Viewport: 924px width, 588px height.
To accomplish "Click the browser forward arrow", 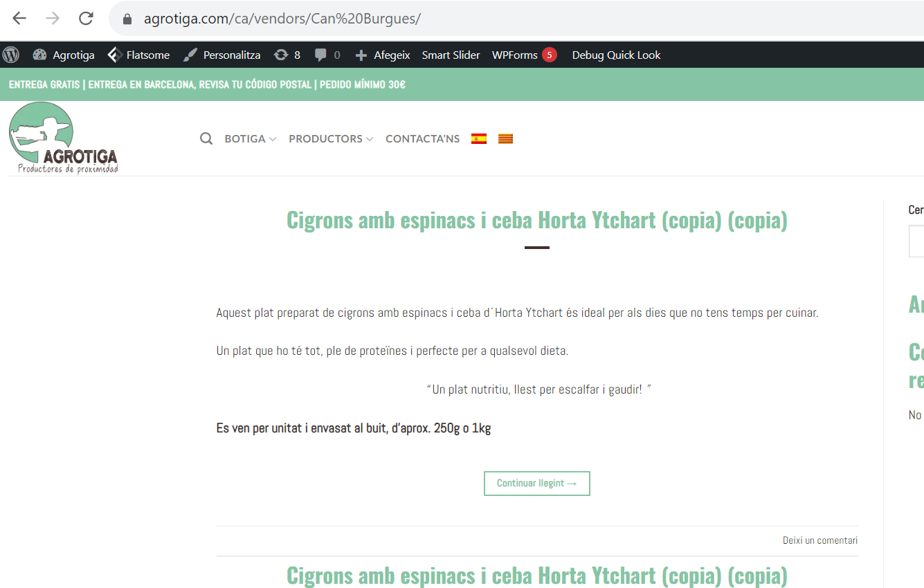I will (53, 19).
